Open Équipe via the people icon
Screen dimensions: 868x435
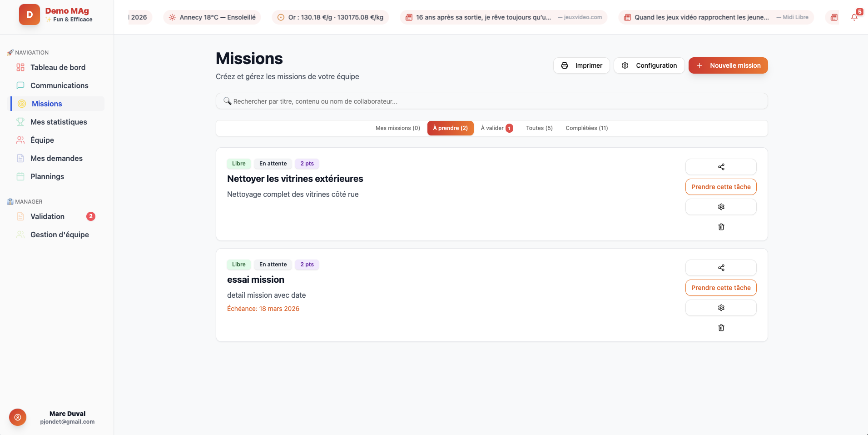click(x=20, y=140)
